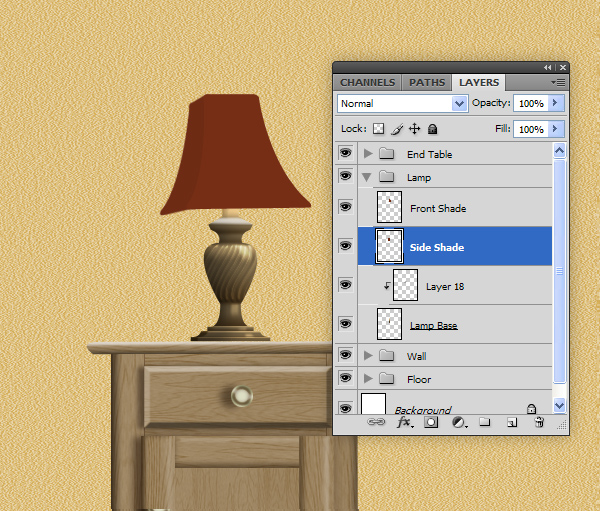Open the layer style fx menu
This screenshot has height=511, width=600.
405,423
